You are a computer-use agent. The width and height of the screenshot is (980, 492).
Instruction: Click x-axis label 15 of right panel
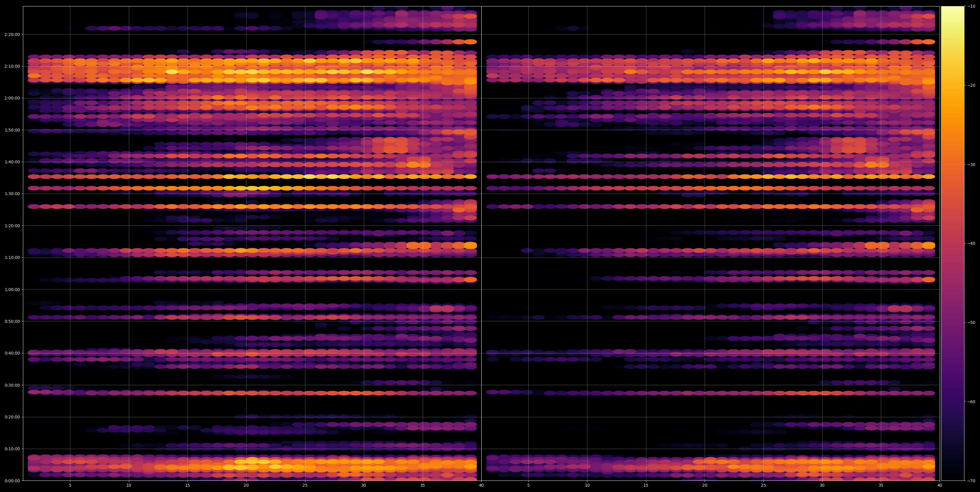[646, 486]
